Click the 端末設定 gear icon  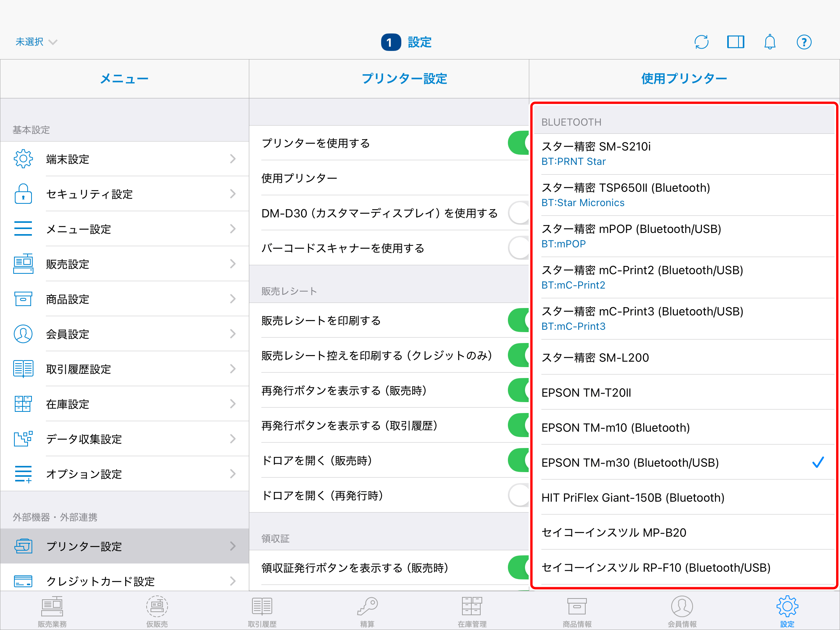click(23, 159)
